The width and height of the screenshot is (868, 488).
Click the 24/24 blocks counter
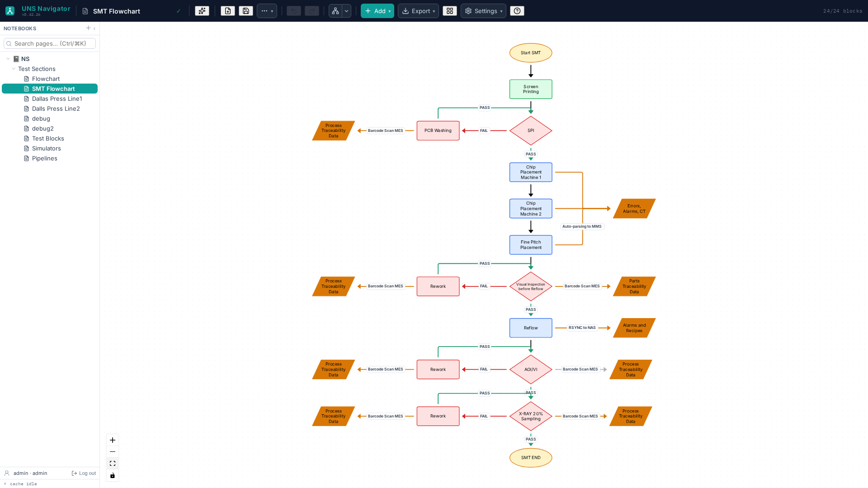point(843,11)
